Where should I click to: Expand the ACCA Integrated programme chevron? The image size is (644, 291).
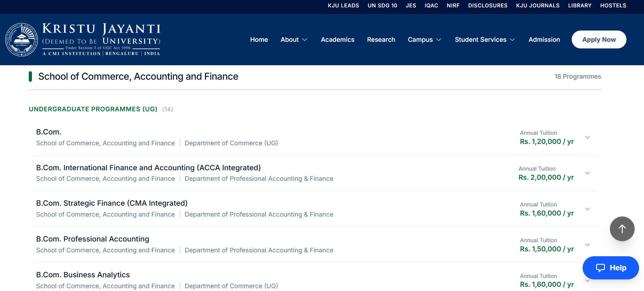click(588, 173)
